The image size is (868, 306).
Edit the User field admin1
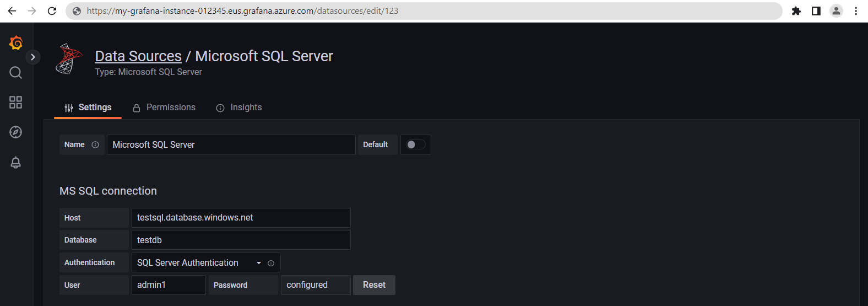tap(169, 285)
